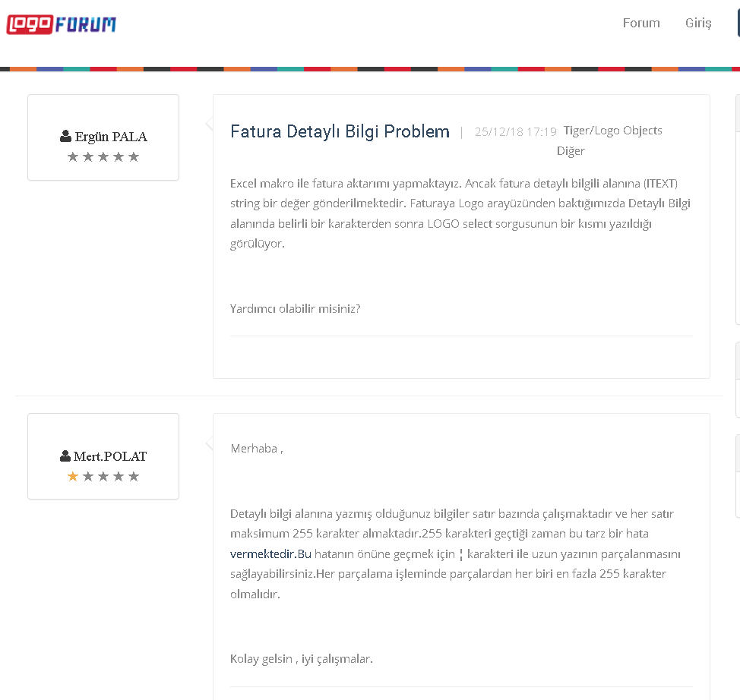Select the second star under Ergün PALA

[88, 157]
